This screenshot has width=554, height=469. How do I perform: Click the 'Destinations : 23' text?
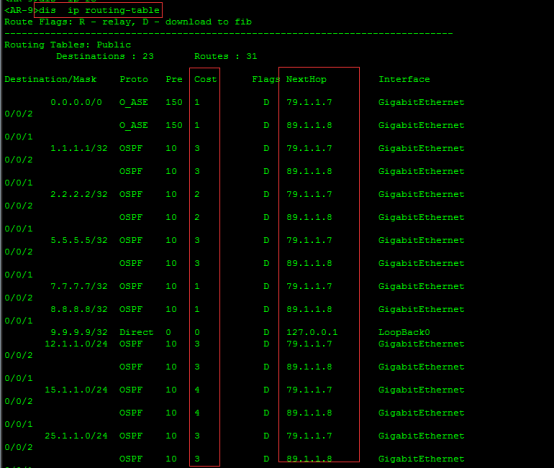pos(105,57)
